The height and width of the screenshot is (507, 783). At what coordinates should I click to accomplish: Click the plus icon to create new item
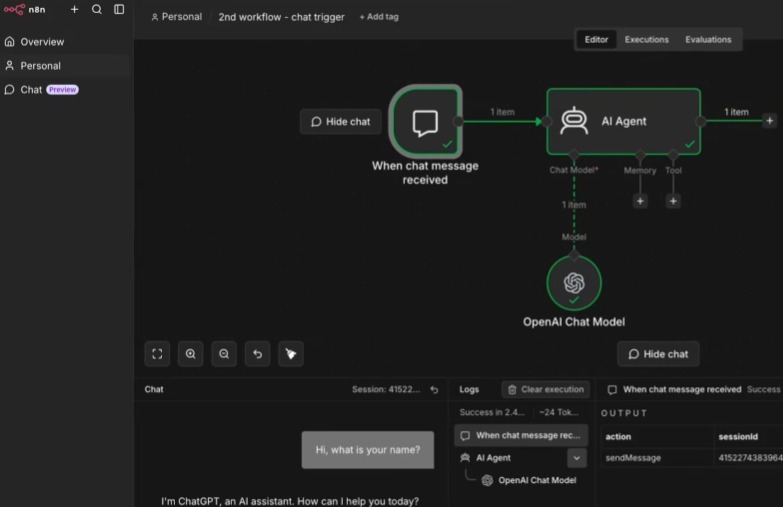click(x=74, y=9)
